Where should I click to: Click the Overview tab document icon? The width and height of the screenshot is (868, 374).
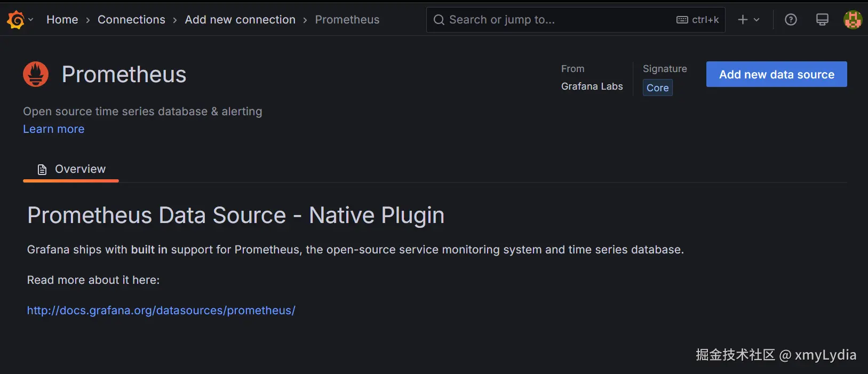pos(42,170)
